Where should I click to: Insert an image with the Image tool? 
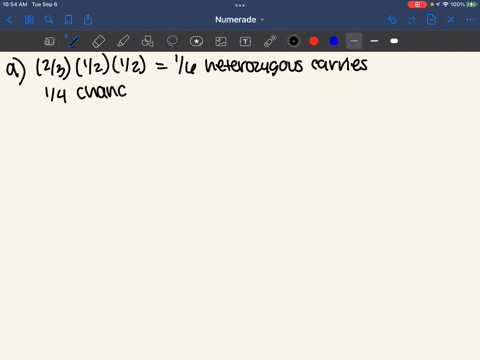(221, 41)
